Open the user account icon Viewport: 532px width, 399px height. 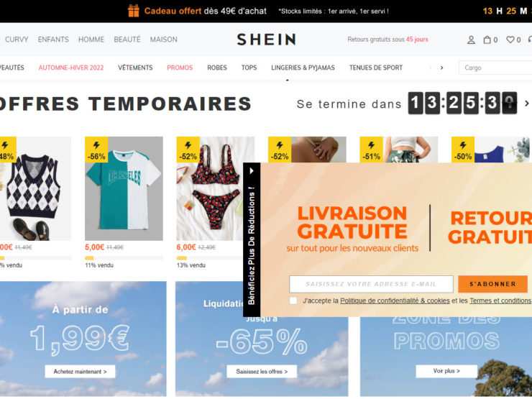point(471,40)
